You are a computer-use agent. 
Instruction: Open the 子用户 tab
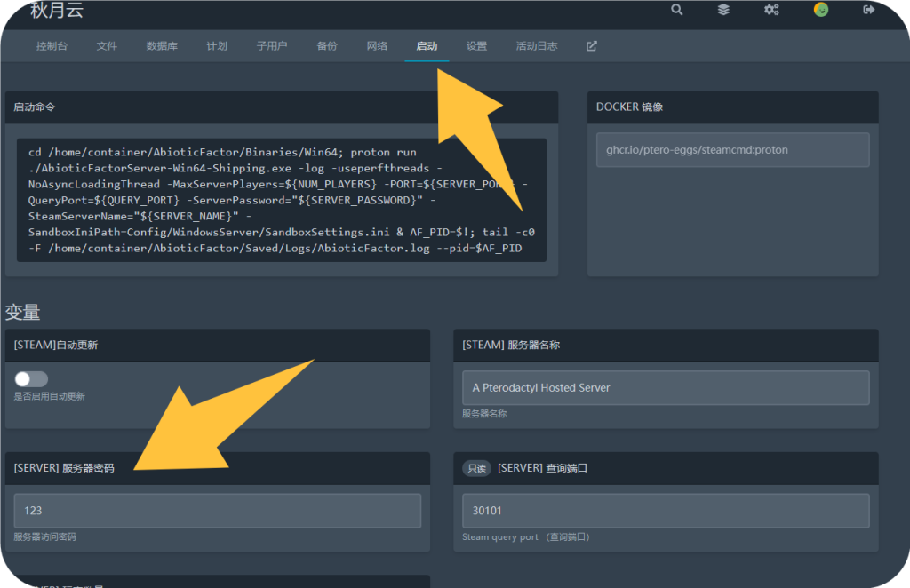272,46
